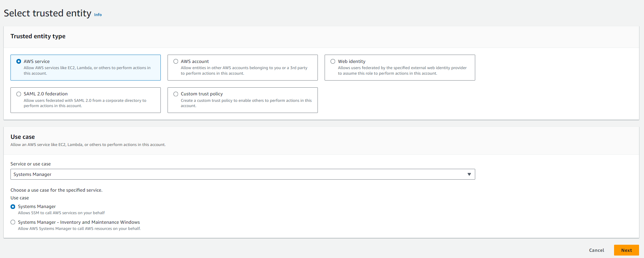Click the SAML 2.0 federation card description
Screen dimensions: 644x258
pos(85,103)
